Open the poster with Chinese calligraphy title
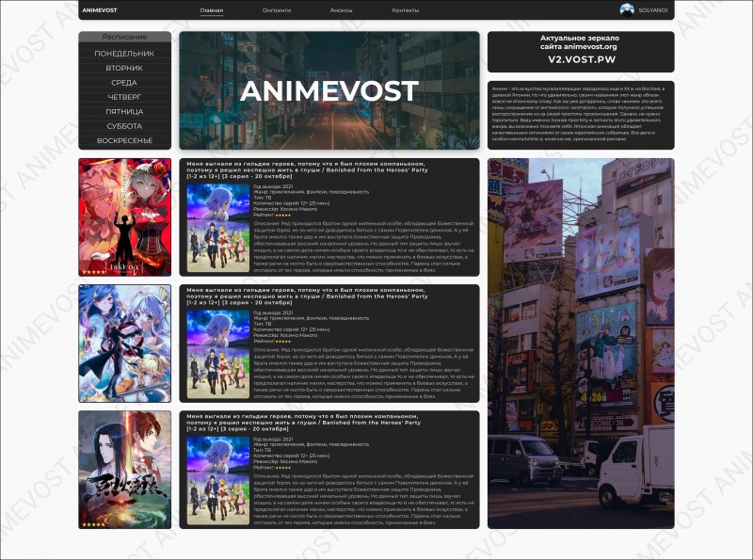This screenshot has width=753, height=560. click(125, 470)
